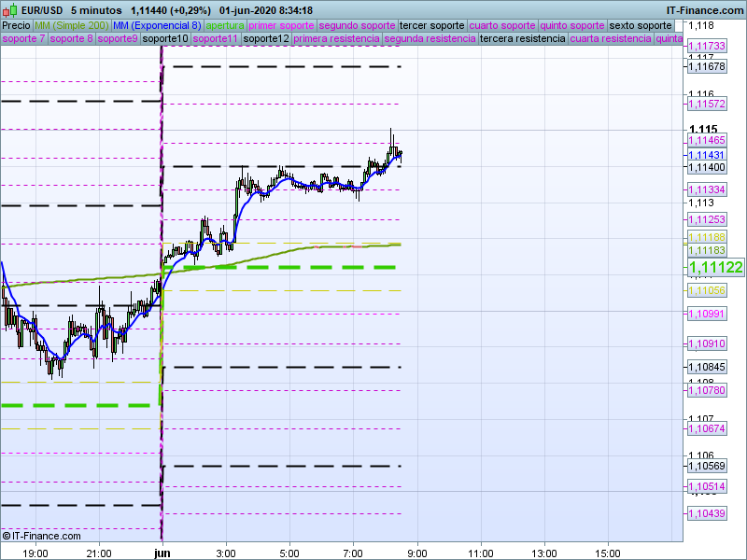This screenshot has height=560, width=747.
Task: Click the 1,11678 price tag
Action: tap(707, 66)
